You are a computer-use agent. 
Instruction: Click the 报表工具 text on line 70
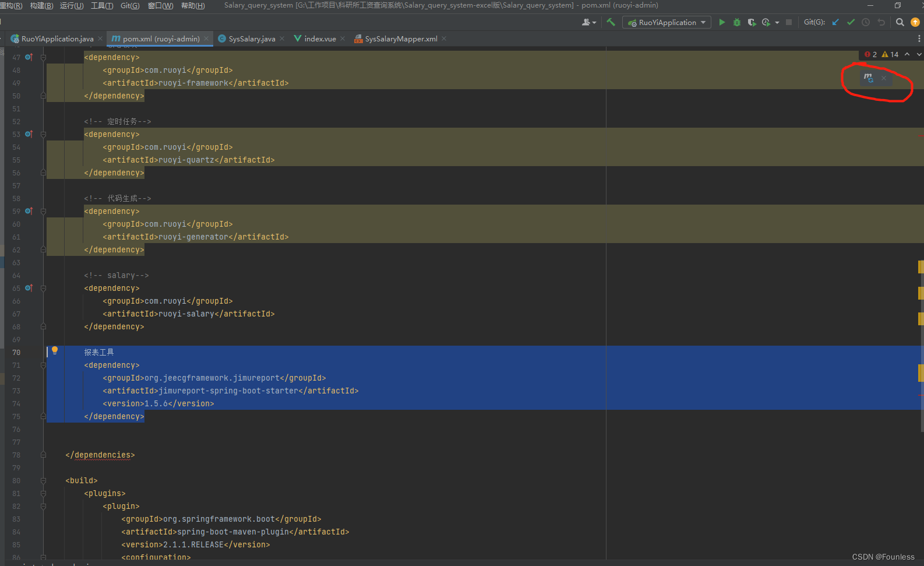pos(99,352)
